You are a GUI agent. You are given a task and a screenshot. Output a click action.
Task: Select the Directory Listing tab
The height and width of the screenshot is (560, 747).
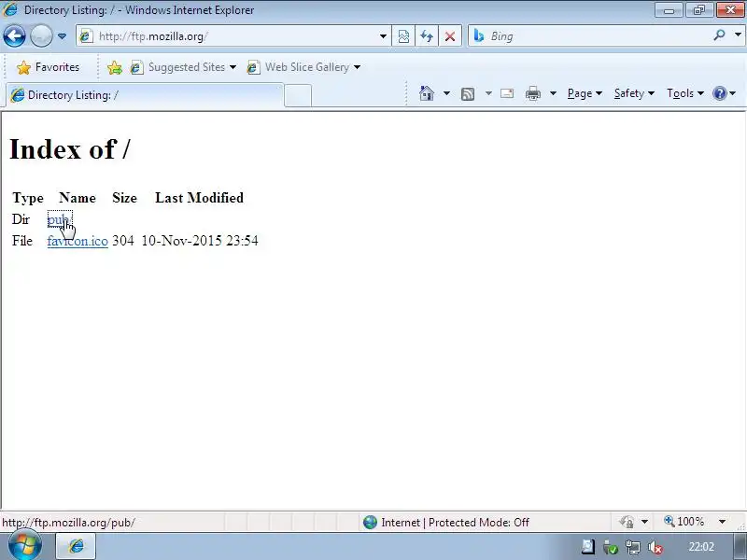click(x=146, y=95)
